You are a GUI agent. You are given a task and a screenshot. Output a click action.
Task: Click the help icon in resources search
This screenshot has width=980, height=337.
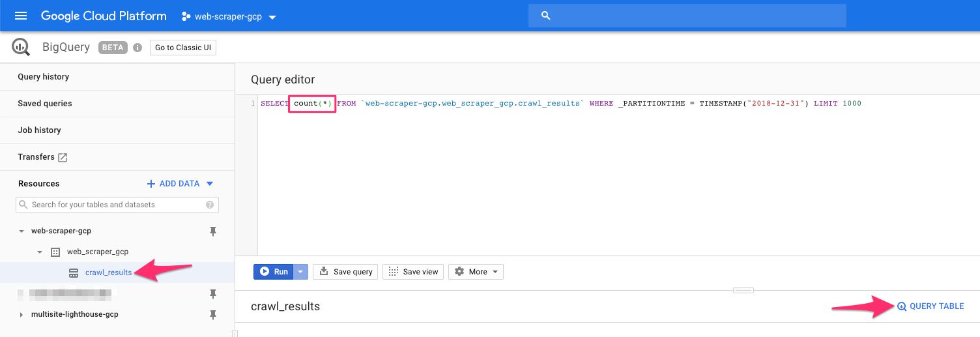(x=210, y=205)
